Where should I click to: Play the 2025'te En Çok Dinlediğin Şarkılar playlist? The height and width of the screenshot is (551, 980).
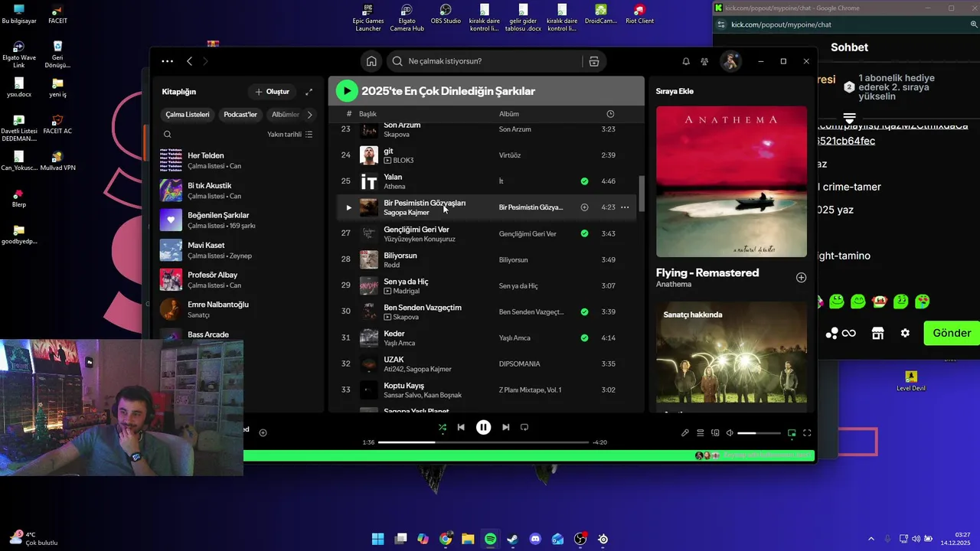[x=347, y=91]
